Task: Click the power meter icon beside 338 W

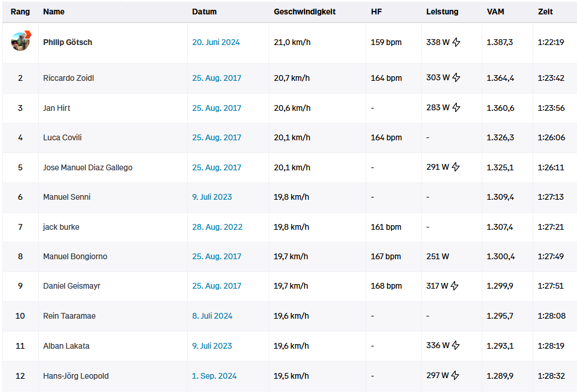Action: coord(456,42)
